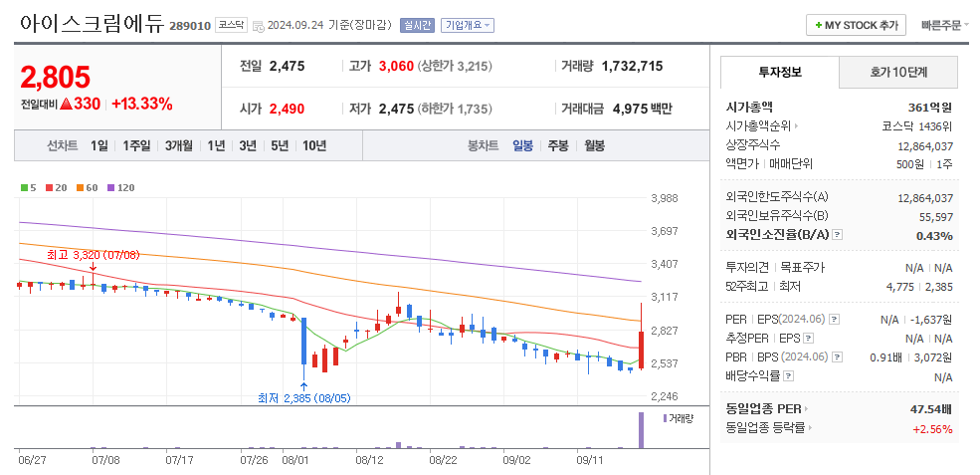Click the green 5-day moving average legend

(28, 187)
